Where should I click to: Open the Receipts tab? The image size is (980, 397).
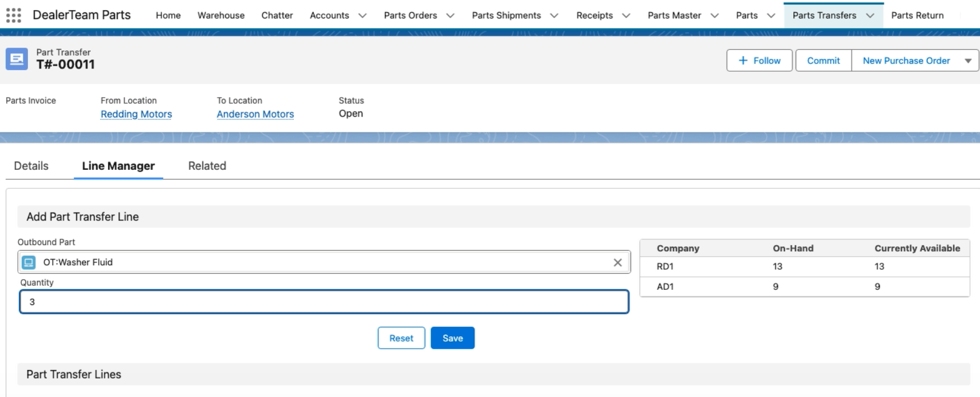click(x=594, y=15)
